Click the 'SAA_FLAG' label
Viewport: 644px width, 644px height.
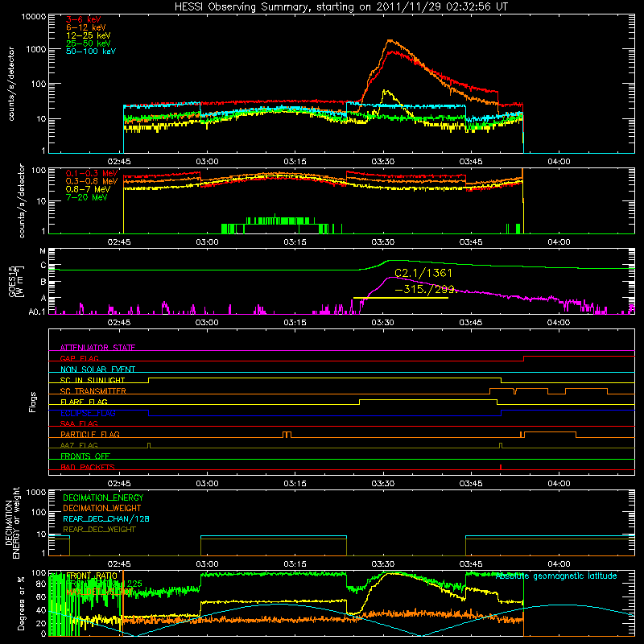pyautogui.click(x=79, y=423)
